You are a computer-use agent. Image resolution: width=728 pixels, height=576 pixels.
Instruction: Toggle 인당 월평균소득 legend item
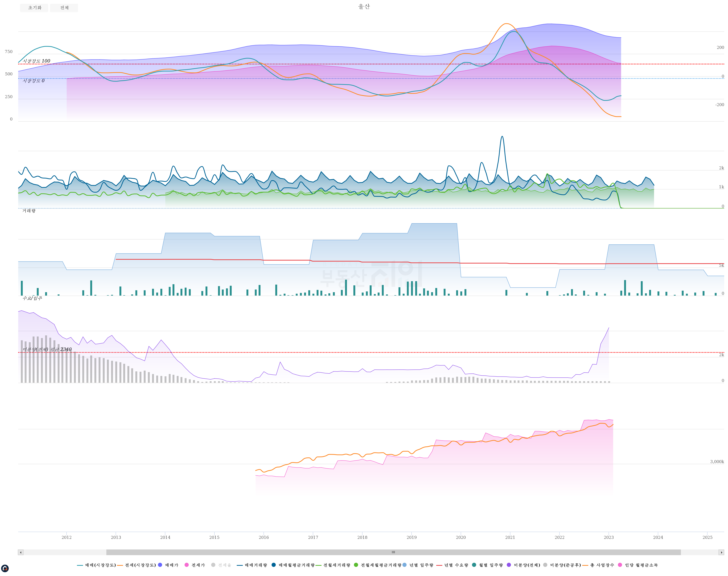click(x=641, y=565)
